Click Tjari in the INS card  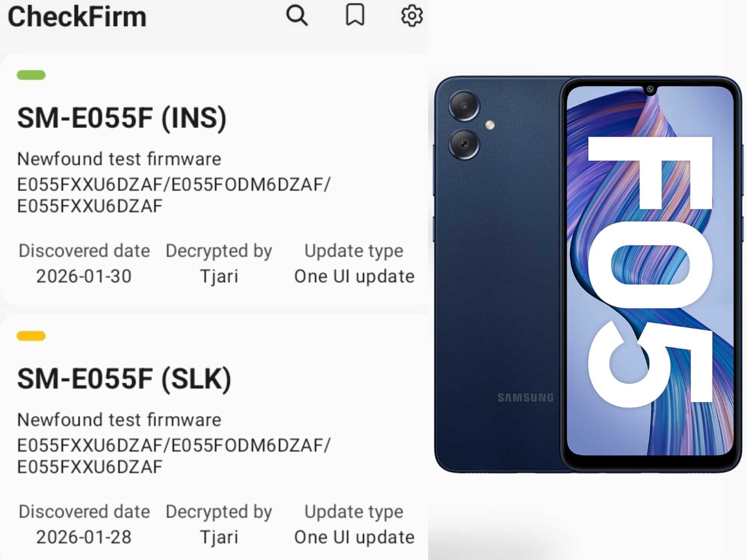219,276
